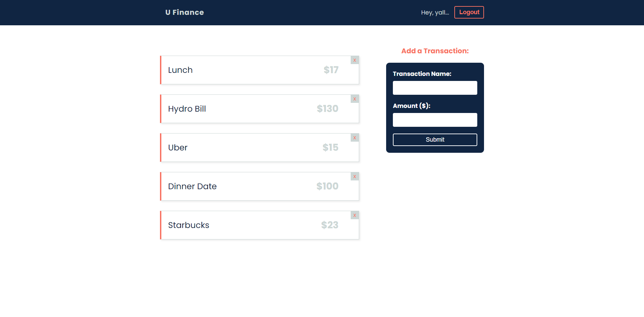The height and width of the screenshot is (317, 644).
Task: Select the Starbucks transaction card
Action: pyautogui.click(x=260, y=225)
